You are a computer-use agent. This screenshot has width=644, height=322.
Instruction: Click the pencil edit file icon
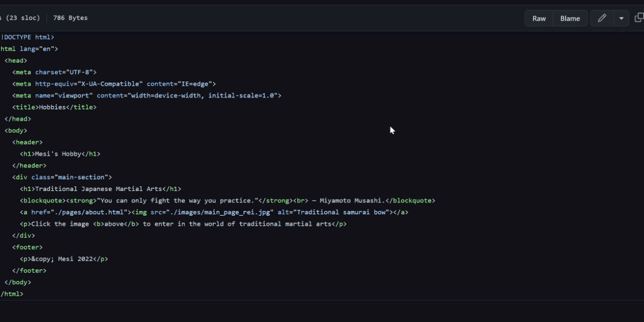point(602,18)
